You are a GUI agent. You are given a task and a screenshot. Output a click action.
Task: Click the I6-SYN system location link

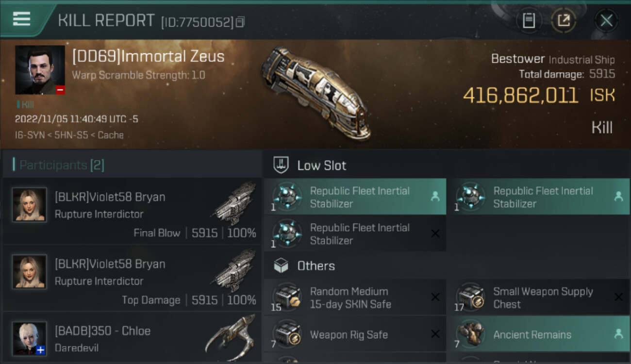(31, 135)
